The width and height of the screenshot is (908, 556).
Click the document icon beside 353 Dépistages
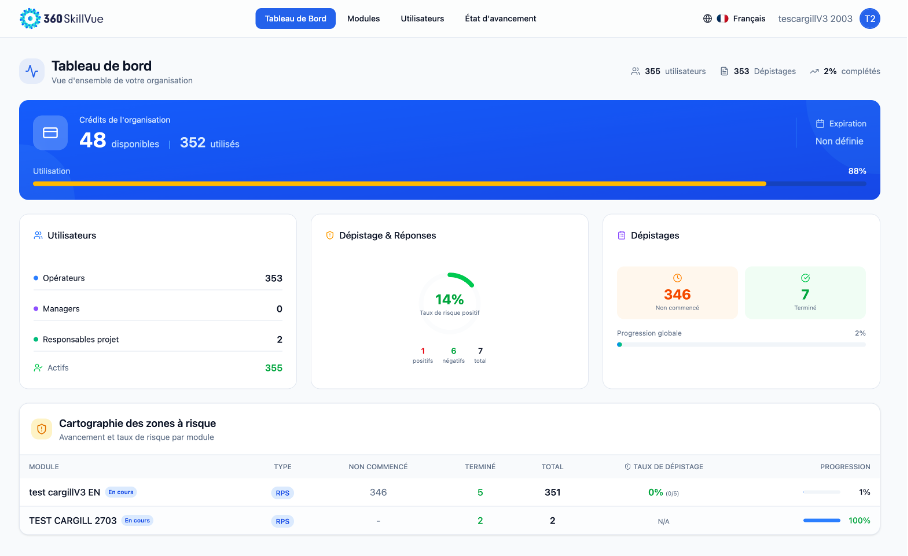click(x=724, y=71)
